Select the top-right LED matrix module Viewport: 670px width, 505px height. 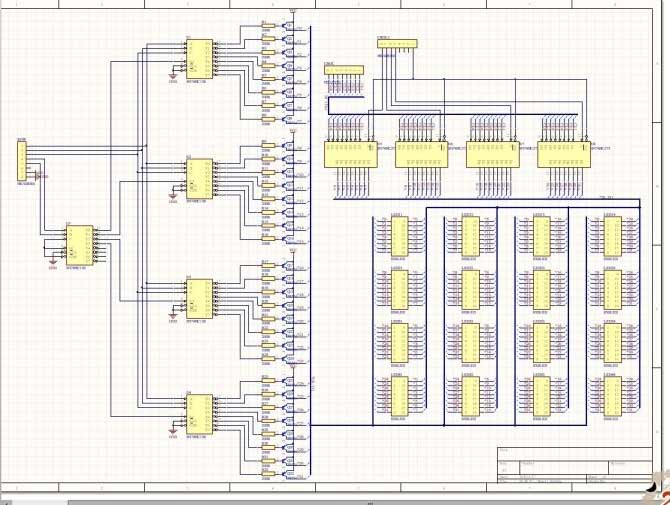pyautogui.click(x=609, y=236)
